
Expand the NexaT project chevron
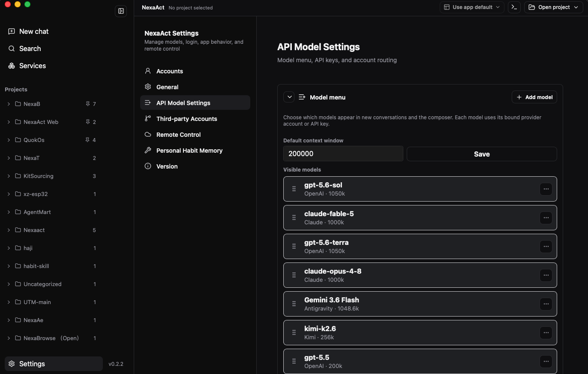point(9,158)
